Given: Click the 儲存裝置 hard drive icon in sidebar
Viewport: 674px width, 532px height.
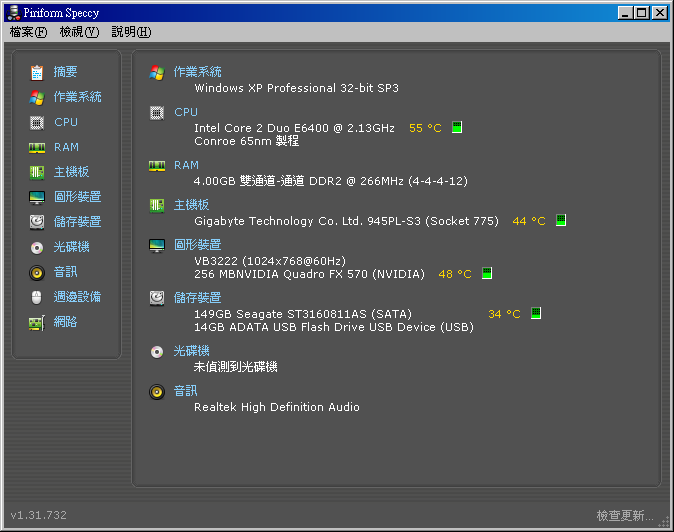Looking at the screenshot, I should [x=37, y=222].
